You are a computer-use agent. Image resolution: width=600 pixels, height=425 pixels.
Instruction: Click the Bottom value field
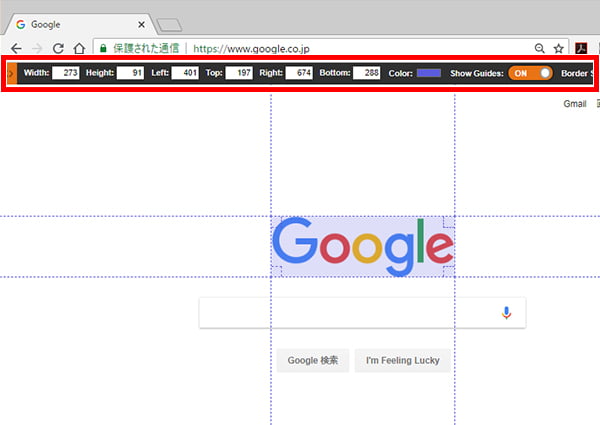click(367, 73)
